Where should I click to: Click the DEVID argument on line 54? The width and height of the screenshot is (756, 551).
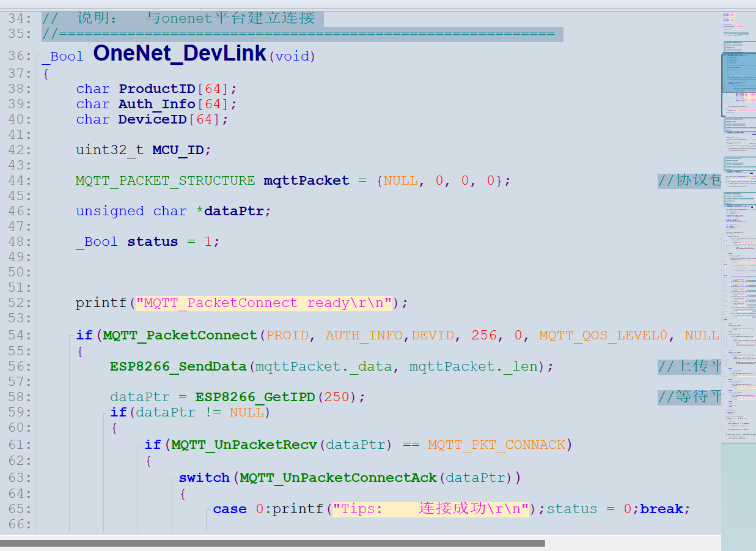433,335
